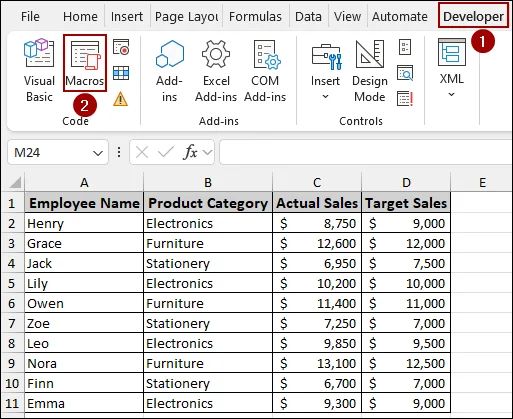Image resolution: width=513 pixels, height=419 pixels.
Task: Select column A header
Action: tap(84, 182)
